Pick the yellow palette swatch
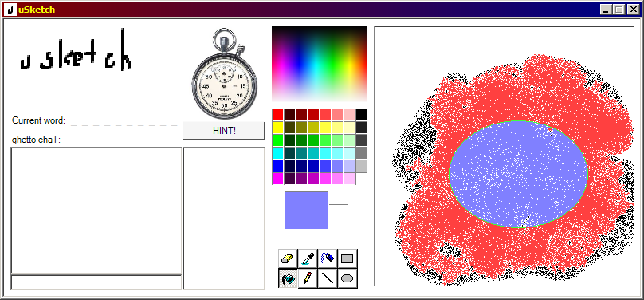This screenshot has width=644, height=300. 277,128
